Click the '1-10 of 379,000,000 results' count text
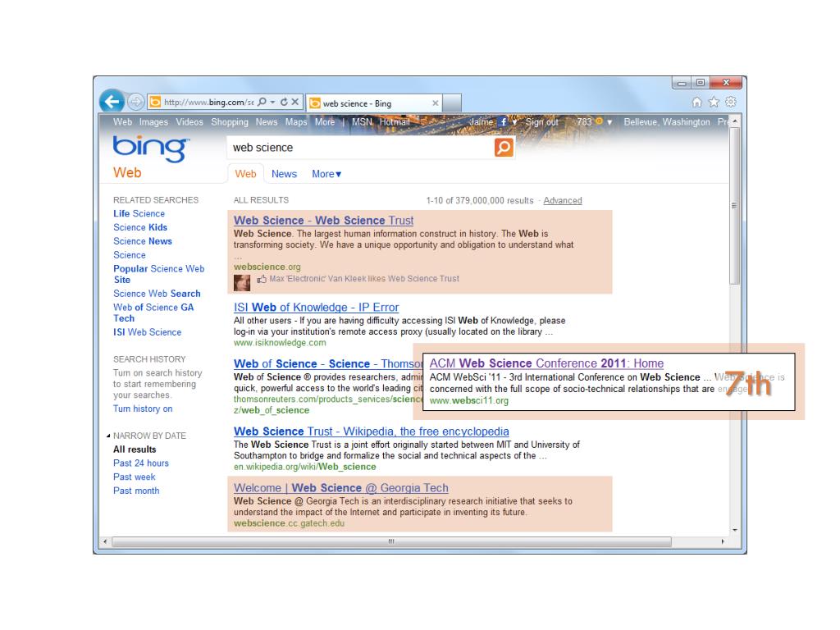 480,200
